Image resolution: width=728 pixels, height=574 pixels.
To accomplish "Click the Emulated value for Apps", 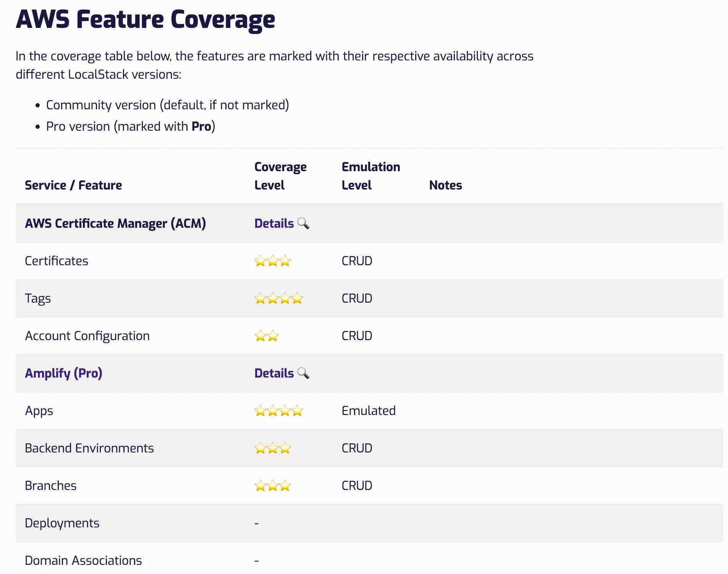I will (x=369, y=410).
